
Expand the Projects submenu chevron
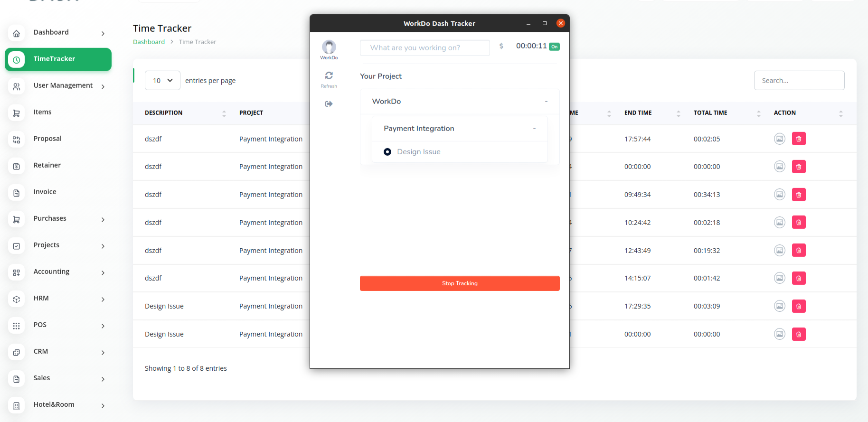point(103,246)
